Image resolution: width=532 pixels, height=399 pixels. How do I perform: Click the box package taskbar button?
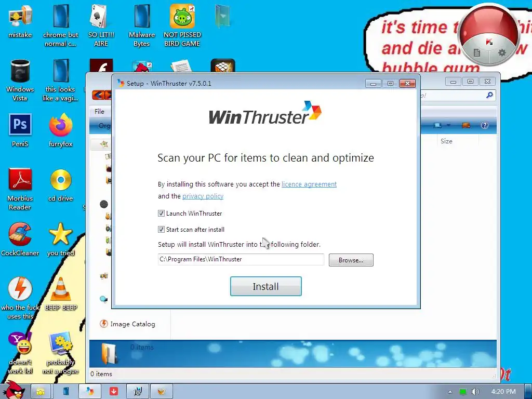[162, 391]
